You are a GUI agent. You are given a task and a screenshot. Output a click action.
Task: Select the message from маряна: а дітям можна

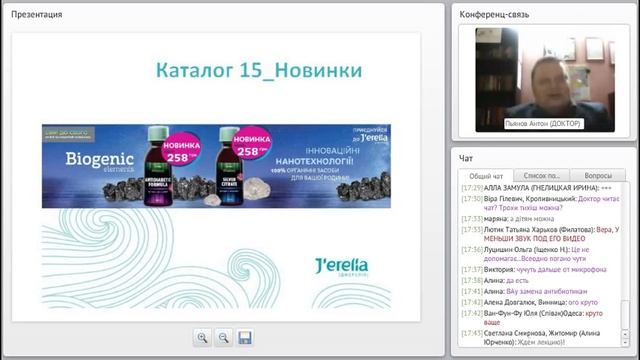coord(507,219)
